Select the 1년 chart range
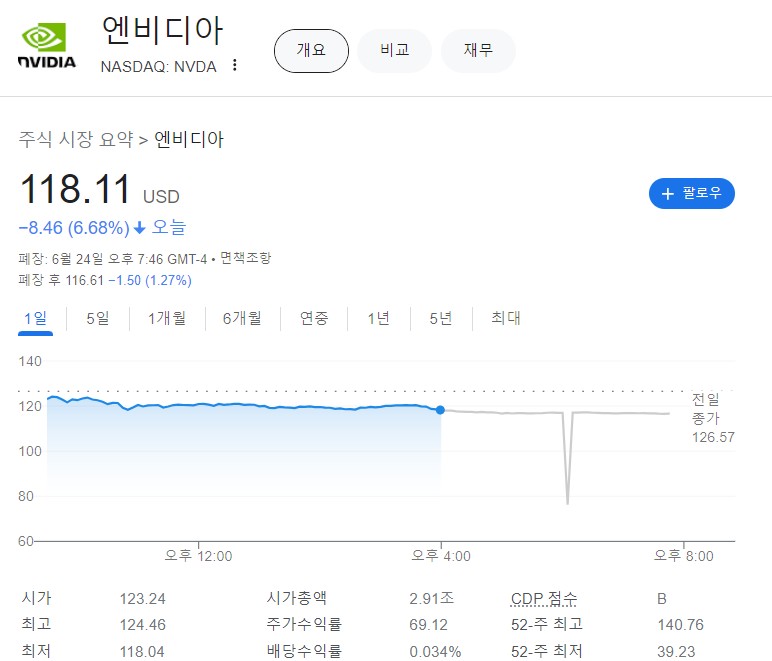Screen dimensions: 772x661 pyautogui.click(x=378, y=318)
